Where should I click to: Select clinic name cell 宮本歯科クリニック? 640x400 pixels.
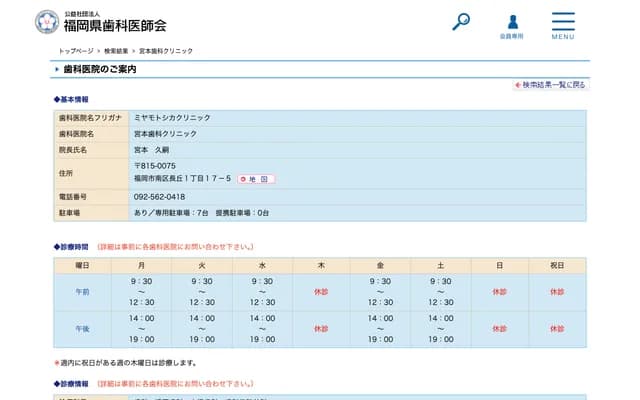(165, 134)
